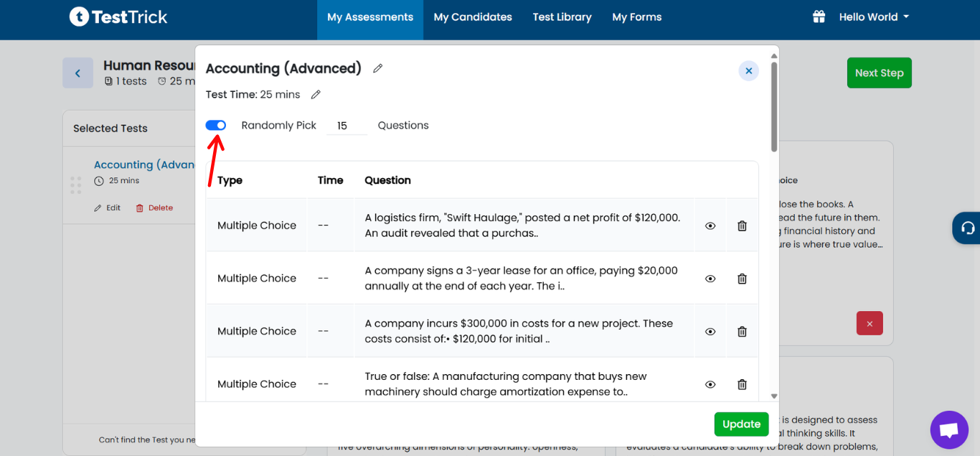This screenshot has width=980, height=456.
Task: Click Edit under Accounting test
Action: pyautogui.click(x=107, y=208)
